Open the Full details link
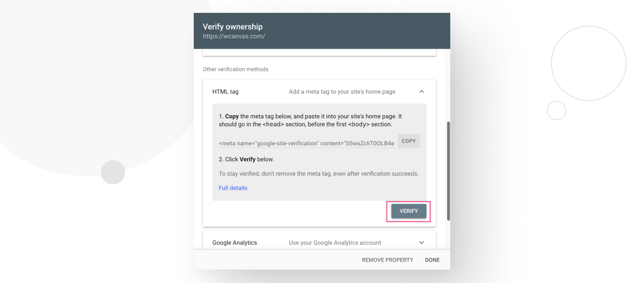 [233, 188]
